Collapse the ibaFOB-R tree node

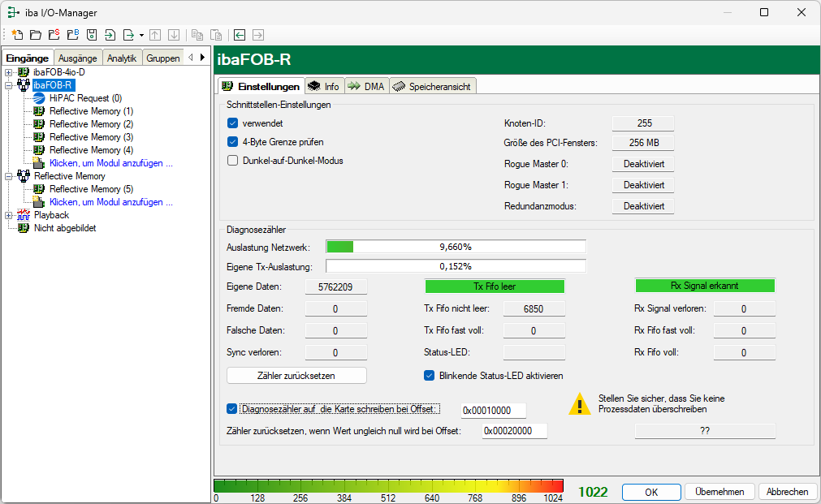click(9, 85)
